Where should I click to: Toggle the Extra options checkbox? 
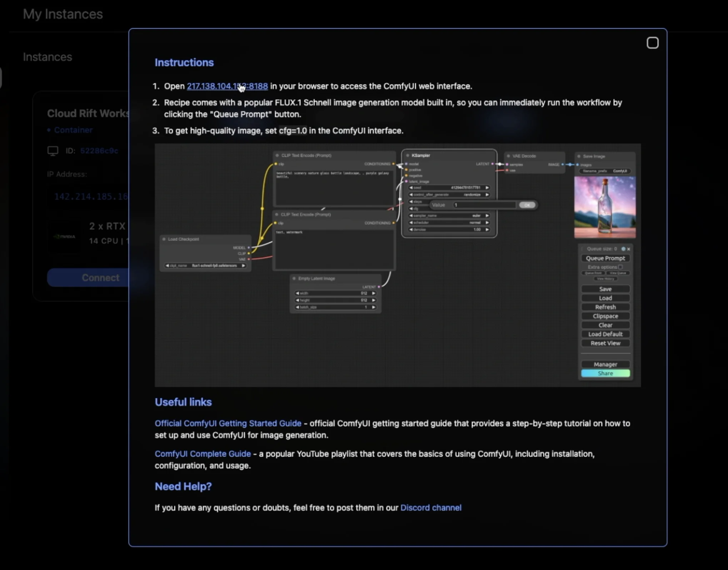tap(620, 267)
